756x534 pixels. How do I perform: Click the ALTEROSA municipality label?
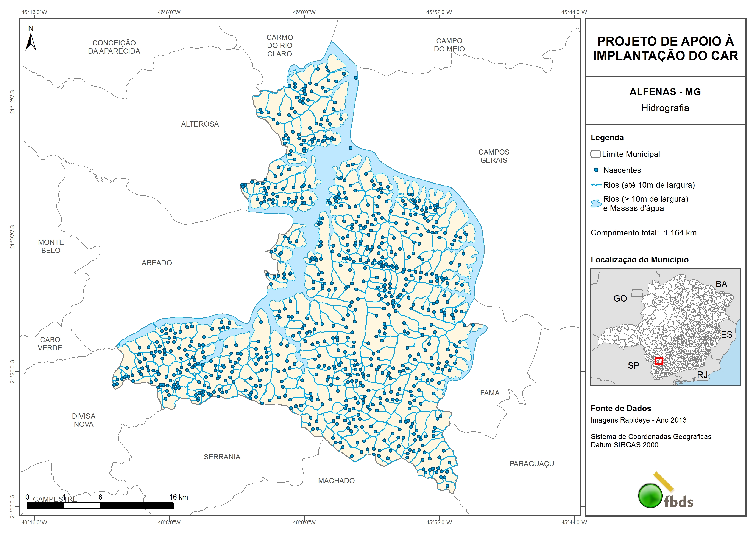[x=200, y=124]
